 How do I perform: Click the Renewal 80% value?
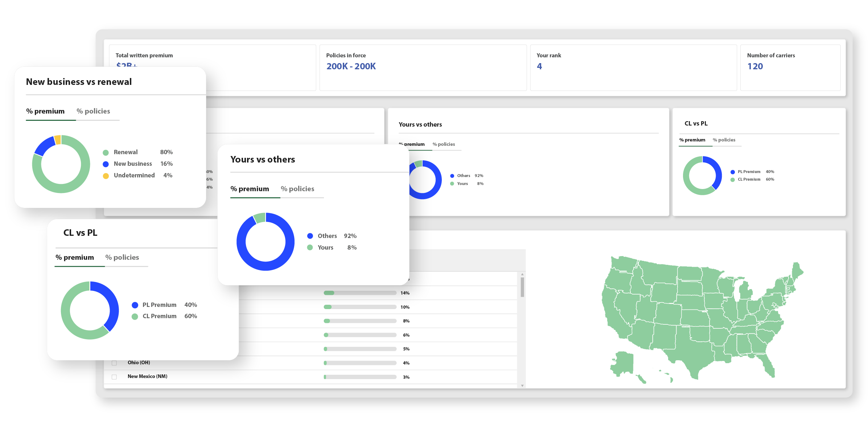tap(166, 152)
